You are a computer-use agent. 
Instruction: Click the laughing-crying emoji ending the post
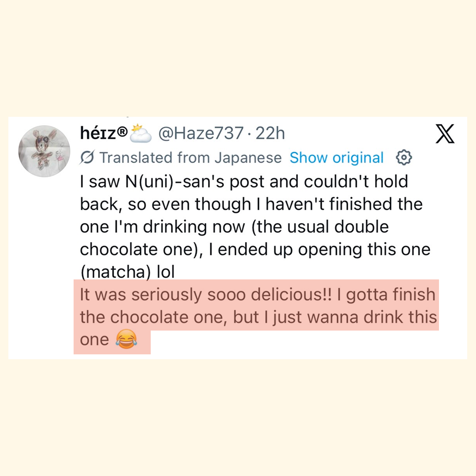[x=126, y=340]
